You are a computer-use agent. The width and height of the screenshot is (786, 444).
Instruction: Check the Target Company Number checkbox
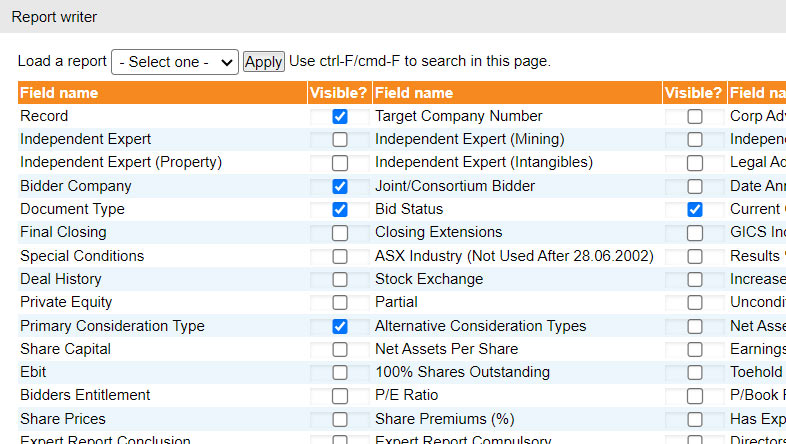(x=695, y=117)
